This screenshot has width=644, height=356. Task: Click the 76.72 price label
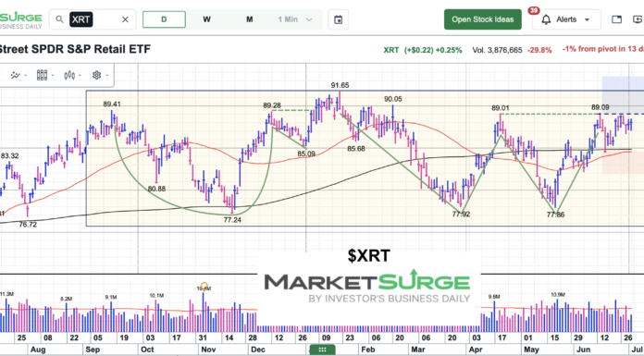tap(28, 225)
